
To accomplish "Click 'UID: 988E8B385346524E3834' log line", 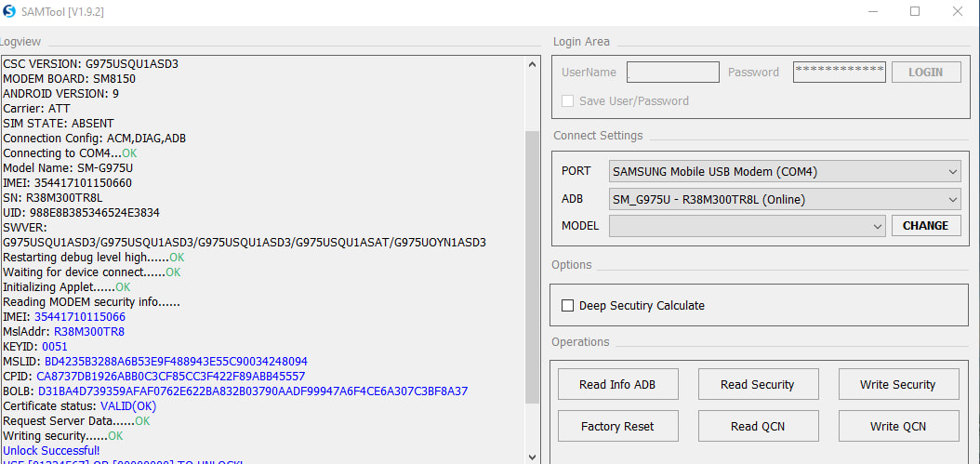I will click(x=81, y=213).
